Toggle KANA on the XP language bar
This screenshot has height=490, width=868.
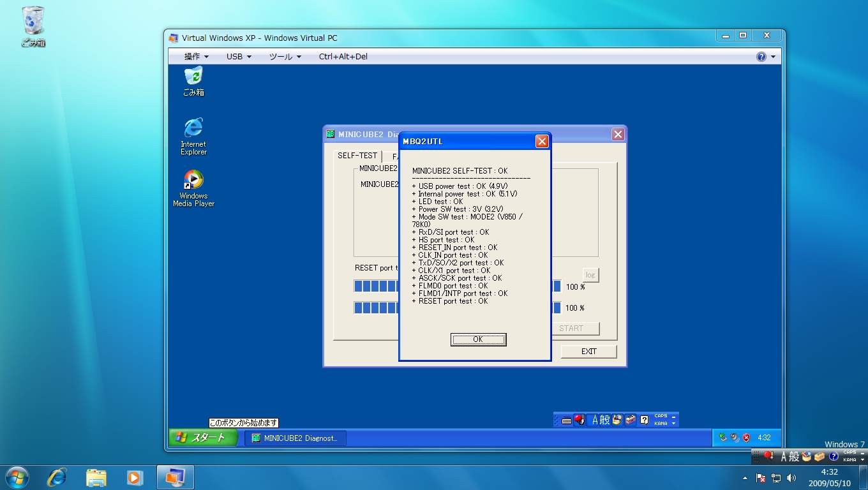661,423
